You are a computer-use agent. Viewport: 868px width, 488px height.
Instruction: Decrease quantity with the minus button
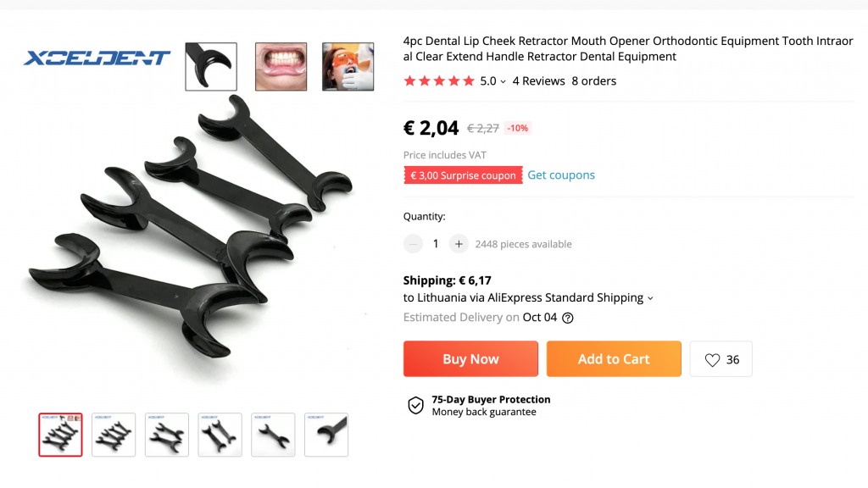[413, 244]
